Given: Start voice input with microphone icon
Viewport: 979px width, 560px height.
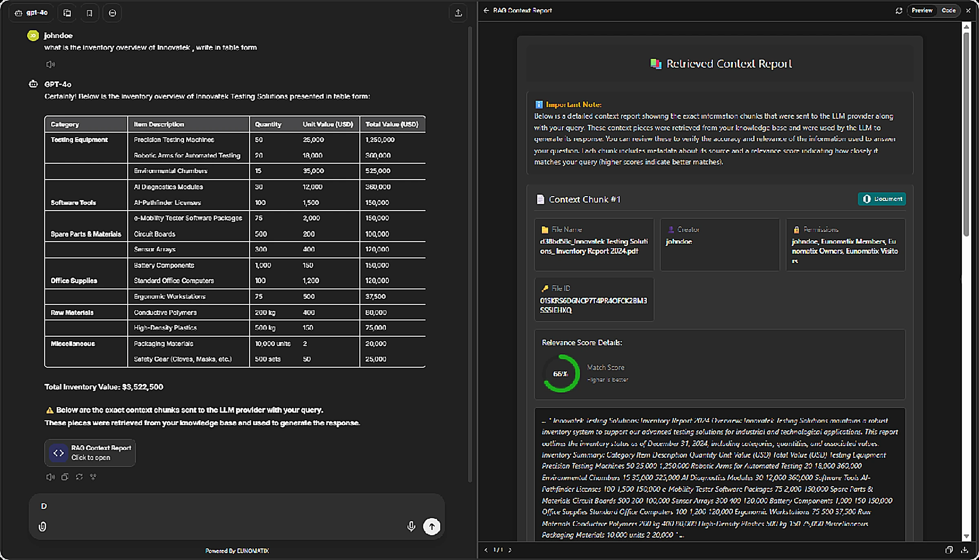Looking at the screenshot, I should pos(411,527).
